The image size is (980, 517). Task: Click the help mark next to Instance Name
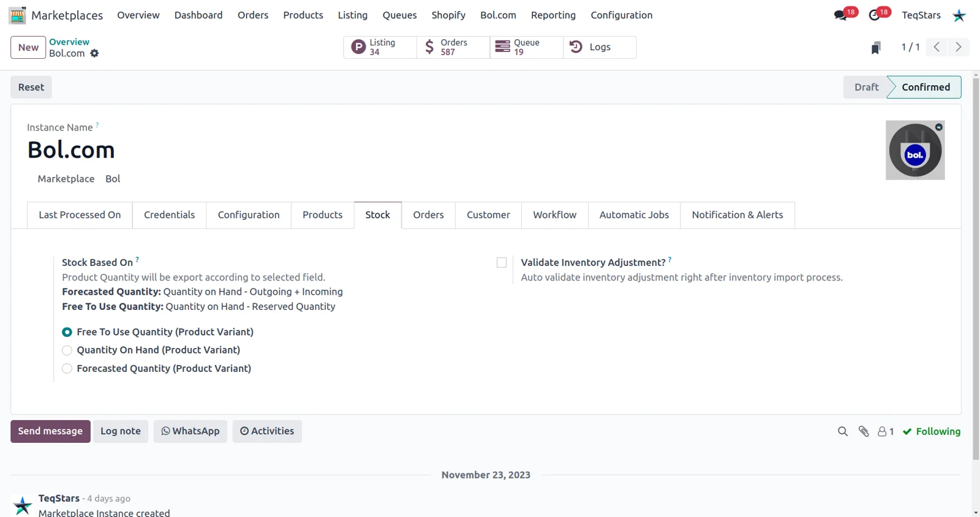[97, 125]
